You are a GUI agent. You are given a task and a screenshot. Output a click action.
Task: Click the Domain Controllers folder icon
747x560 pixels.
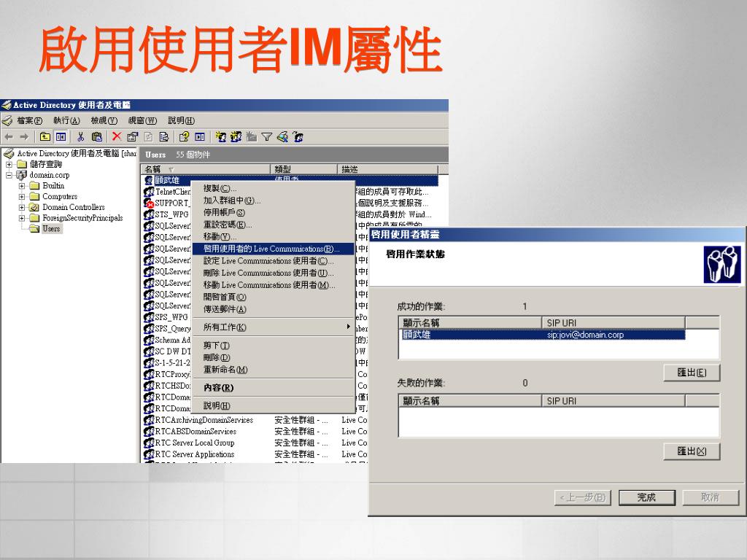pyautogui.click(x=34, y=207)
